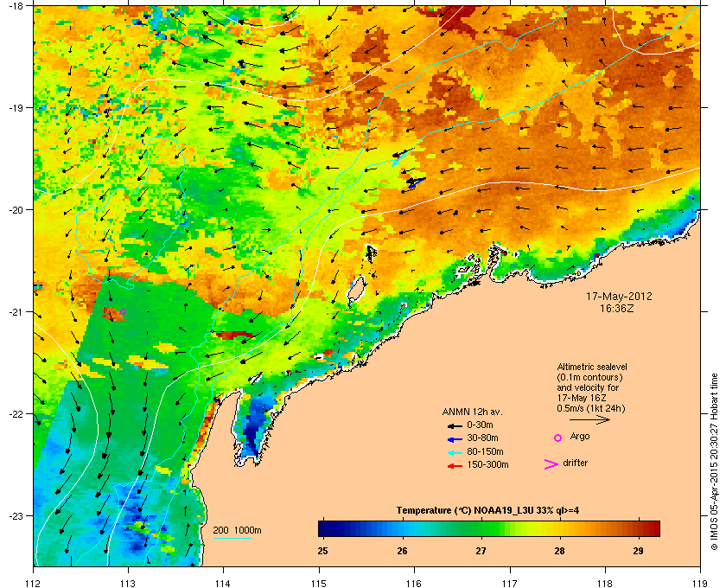Click the longitude axis label 115

click(x=319, y=583)
